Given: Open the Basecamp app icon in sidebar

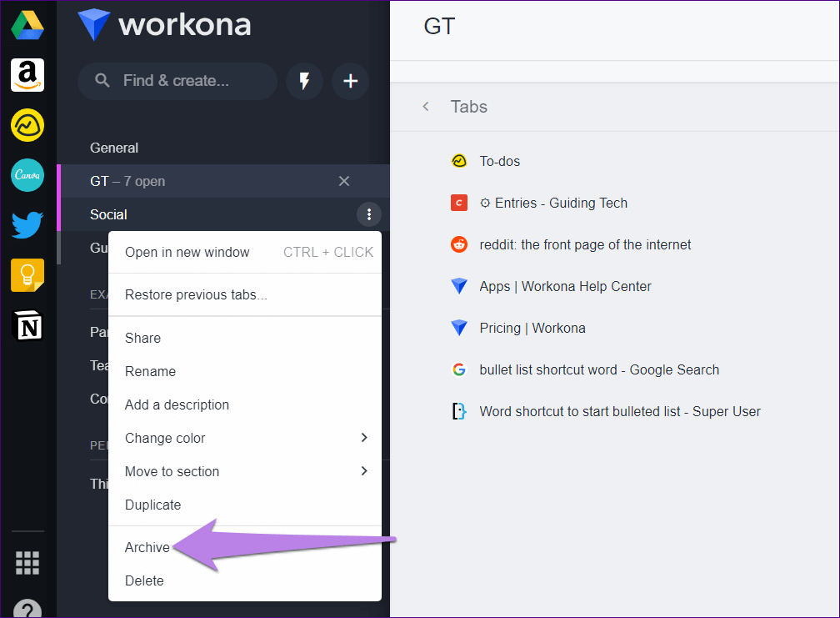Looking at the screenshot, I should (x=27, y=125).
